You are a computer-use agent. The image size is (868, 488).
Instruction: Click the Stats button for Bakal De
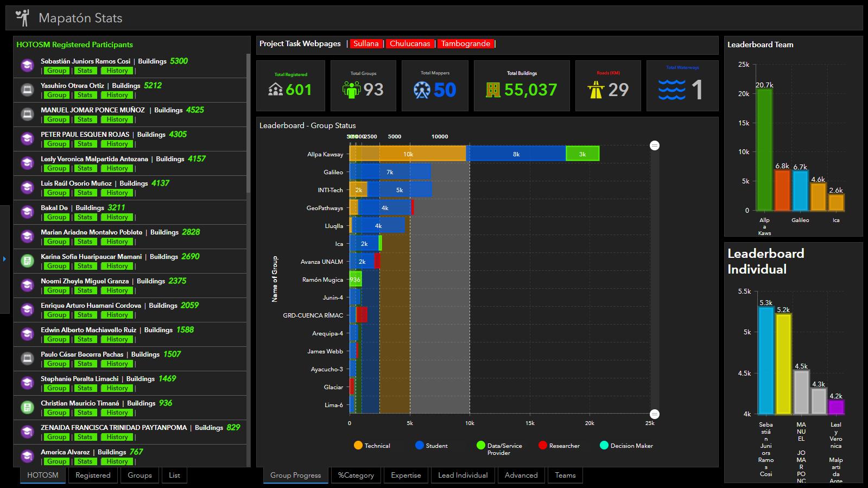pyautogui.click(x=84, y=217)
